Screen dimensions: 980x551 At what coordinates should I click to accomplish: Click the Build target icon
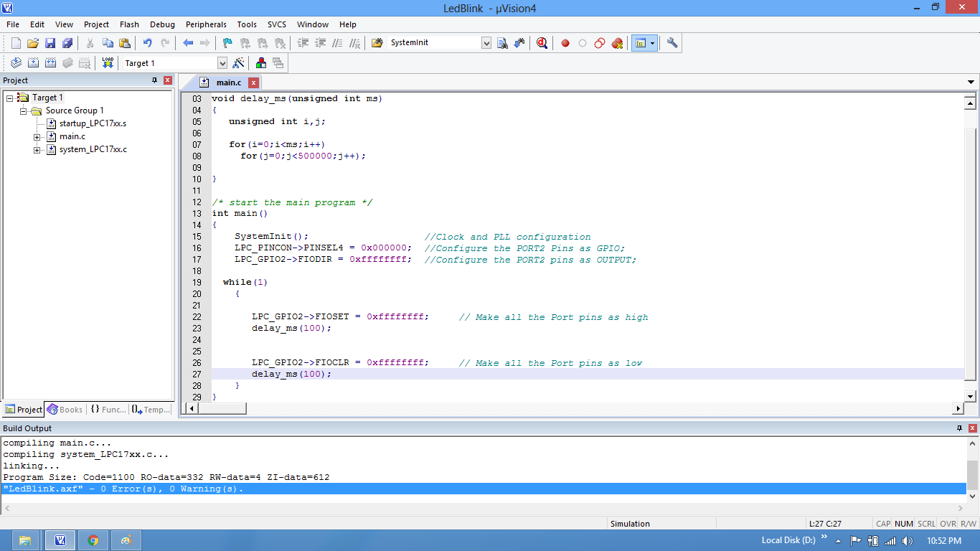(x=33, y=63)
